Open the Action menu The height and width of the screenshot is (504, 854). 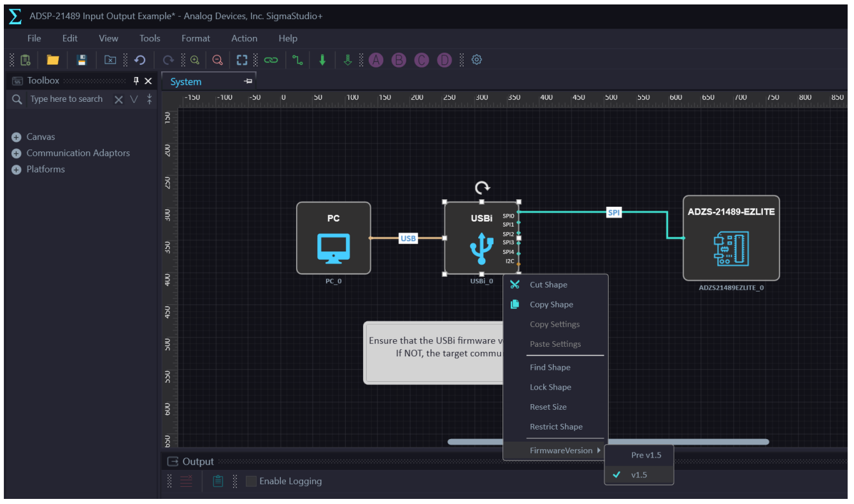[245, 38]
